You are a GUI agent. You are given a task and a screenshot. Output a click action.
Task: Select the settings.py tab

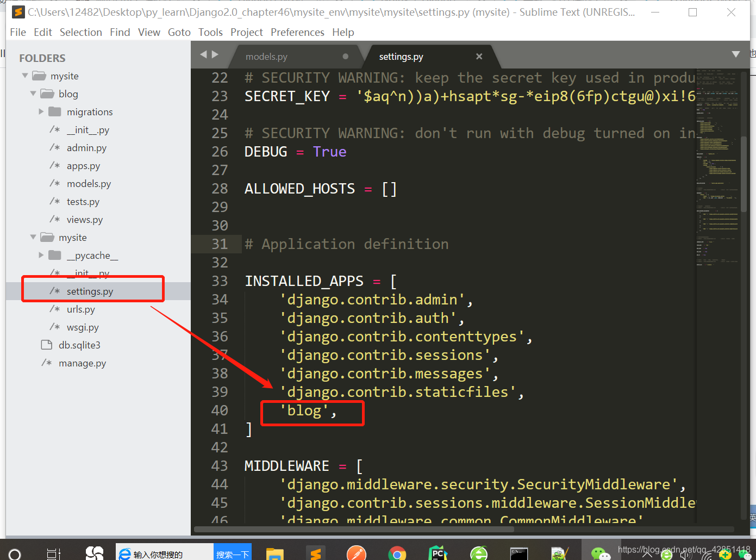(x=401, y=57)
